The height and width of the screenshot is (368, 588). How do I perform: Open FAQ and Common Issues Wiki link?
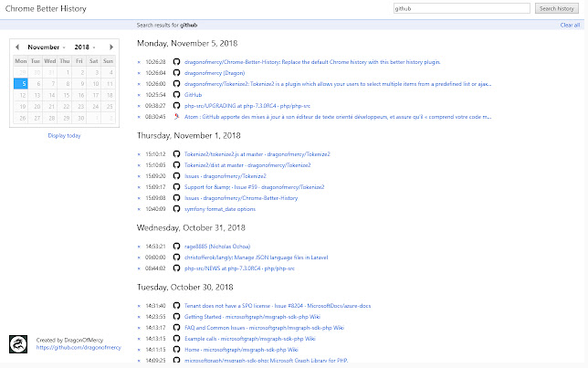[x=264, y=328]
